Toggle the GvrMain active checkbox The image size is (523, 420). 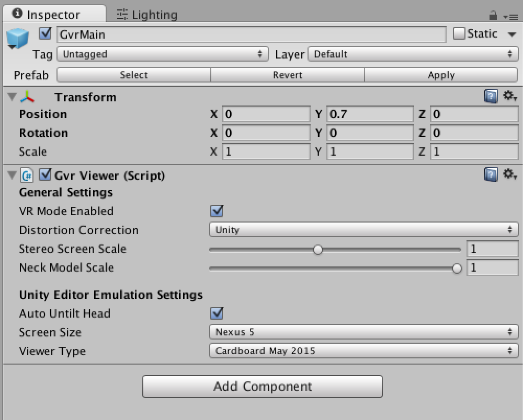click(x=45, y=33)
